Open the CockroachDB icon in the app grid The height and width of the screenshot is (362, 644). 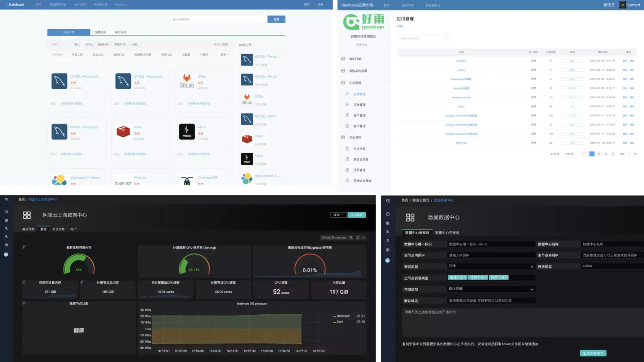[187, 181]
